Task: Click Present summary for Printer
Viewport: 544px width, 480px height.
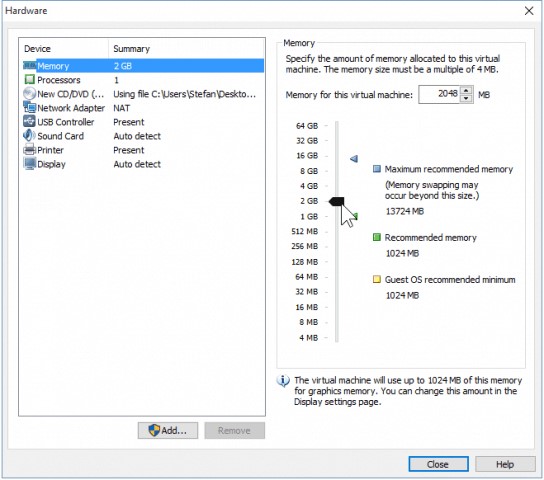Action: [x=129, y=150]
